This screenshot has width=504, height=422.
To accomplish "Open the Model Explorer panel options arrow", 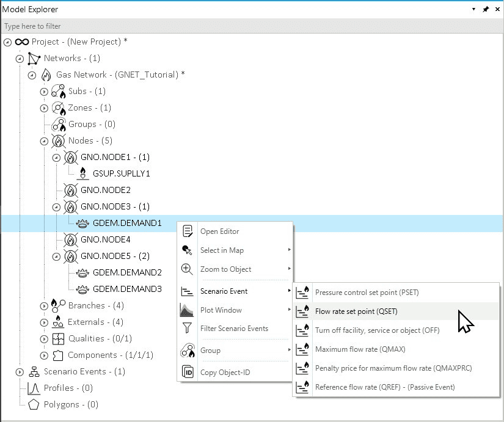I will (473, 10).
